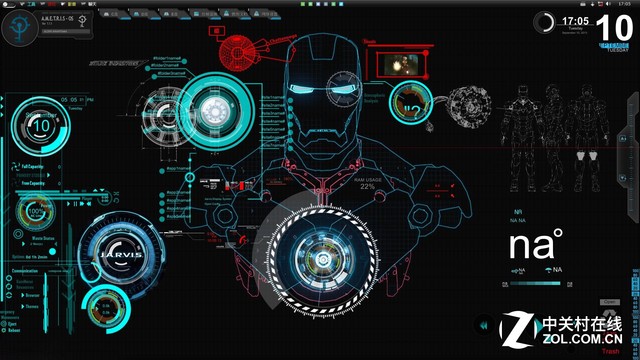640x360 pixels.
Task: Select the fourth top navigation tab
Action: 204,14
